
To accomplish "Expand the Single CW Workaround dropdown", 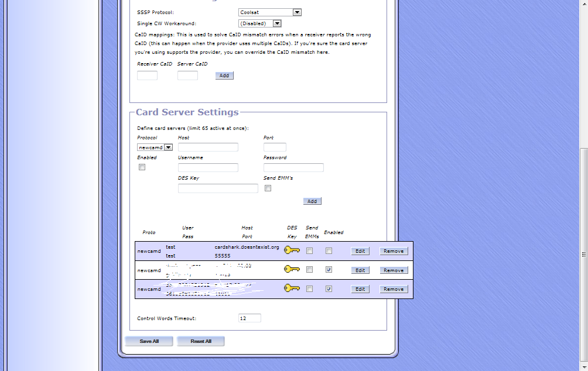I will [260, 23].
